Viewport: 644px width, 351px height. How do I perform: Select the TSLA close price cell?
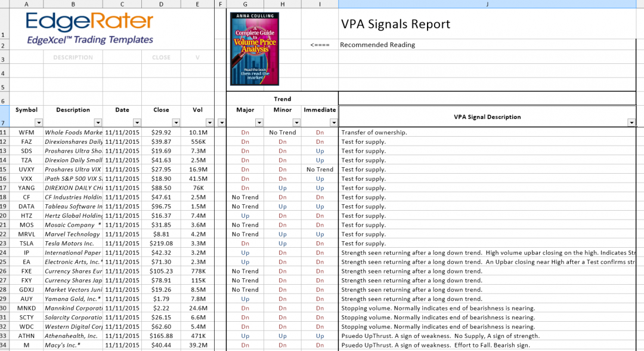click(x=161, y=243)
